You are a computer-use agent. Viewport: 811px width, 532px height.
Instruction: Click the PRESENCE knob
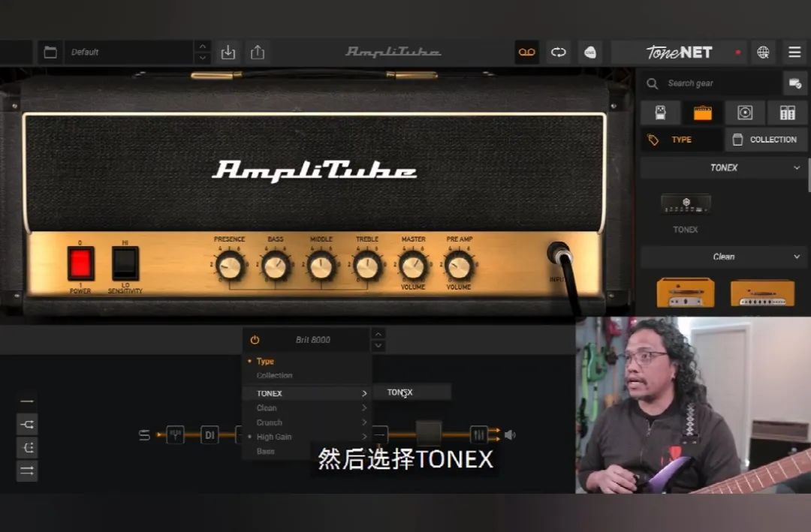[230, 266]
